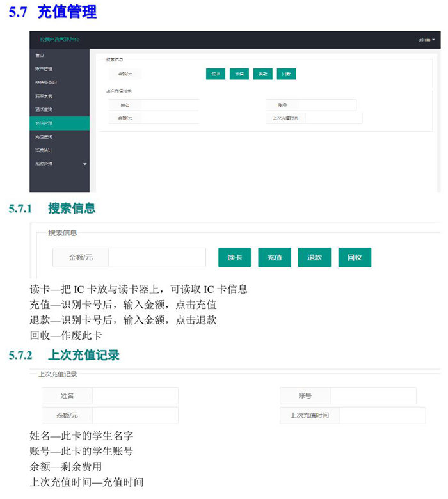Click the large 回收 button under section 5.7.1
Viewport: 448px width, 499px height.
coord(355,257)
